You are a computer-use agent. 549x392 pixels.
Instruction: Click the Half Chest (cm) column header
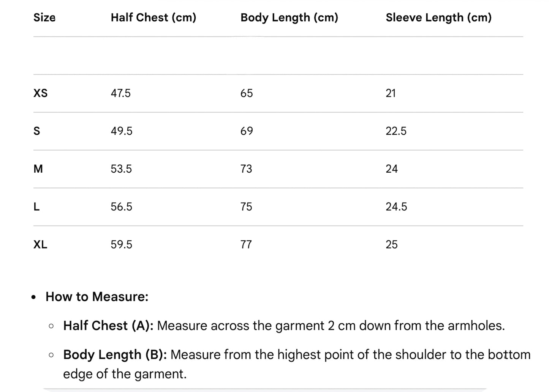click(x=153, y=17)
